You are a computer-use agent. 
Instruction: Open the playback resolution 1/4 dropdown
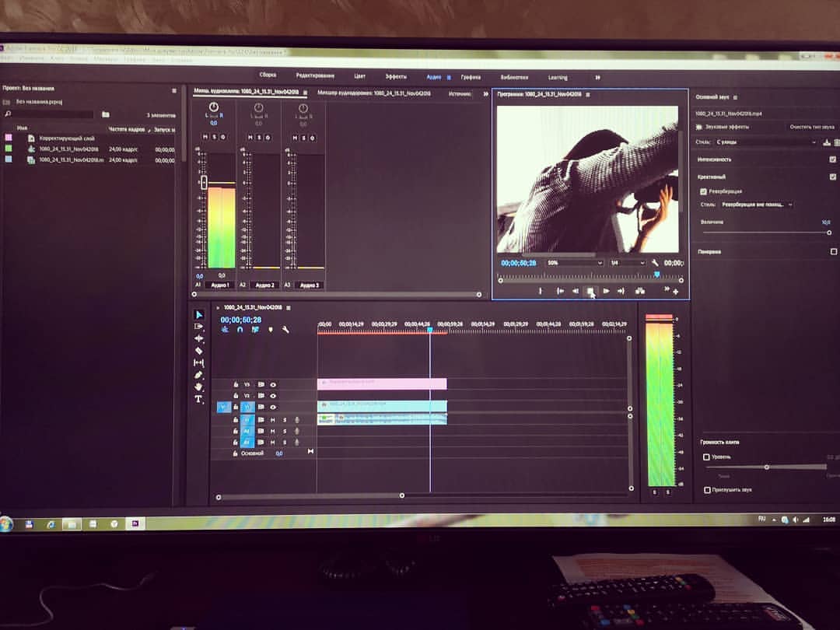[x=628, y=263]
